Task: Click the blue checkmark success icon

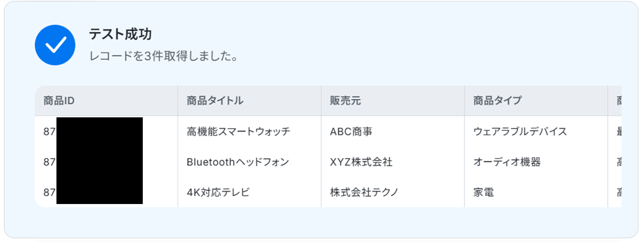Action: coord(55,45)
